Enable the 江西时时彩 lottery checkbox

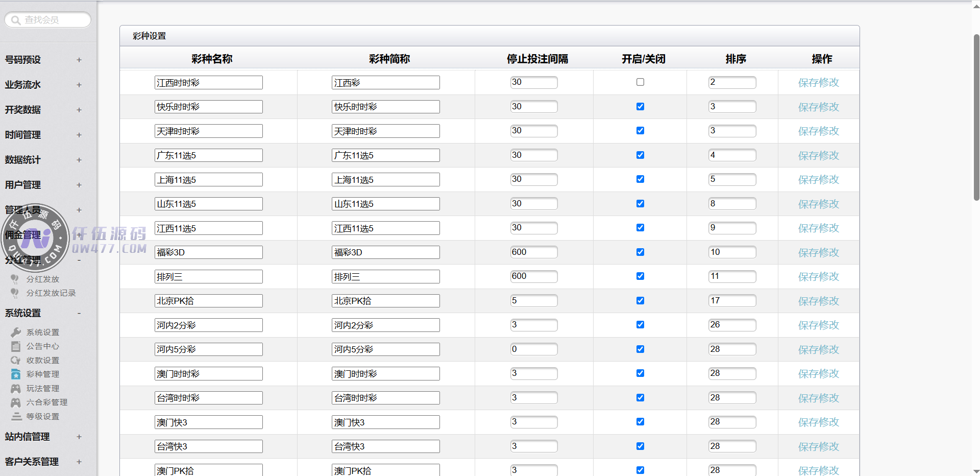coord(640,82)
